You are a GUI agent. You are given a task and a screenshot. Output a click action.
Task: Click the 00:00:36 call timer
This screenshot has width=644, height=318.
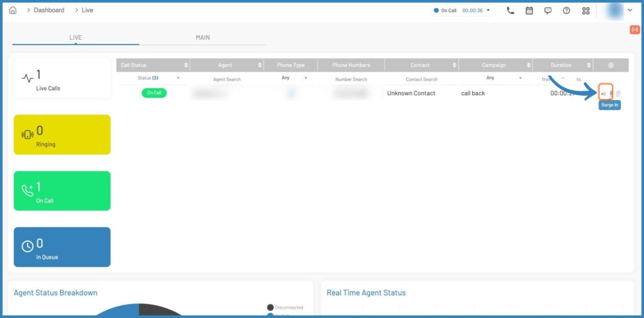(472, 11)
